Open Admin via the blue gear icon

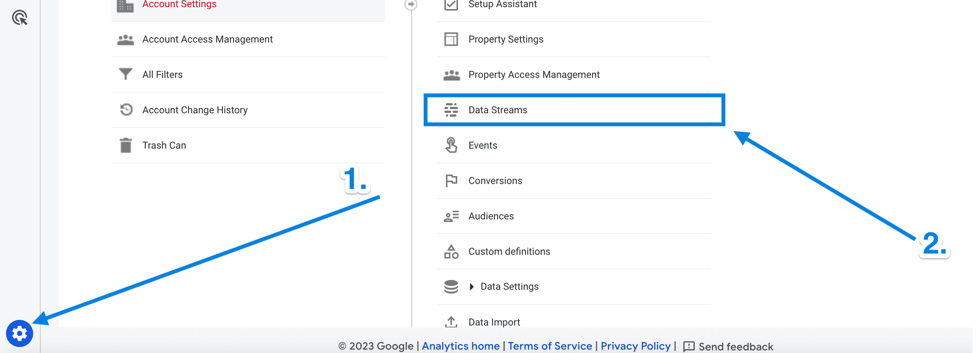coord(20,334)
